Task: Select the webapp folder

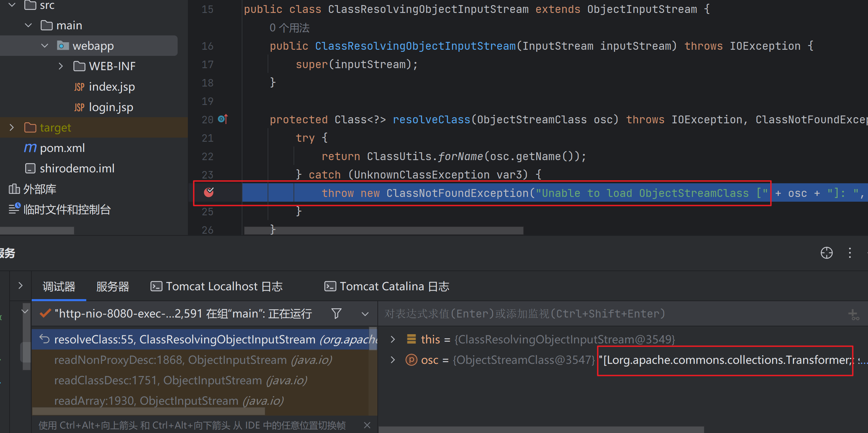Action: 89,46
